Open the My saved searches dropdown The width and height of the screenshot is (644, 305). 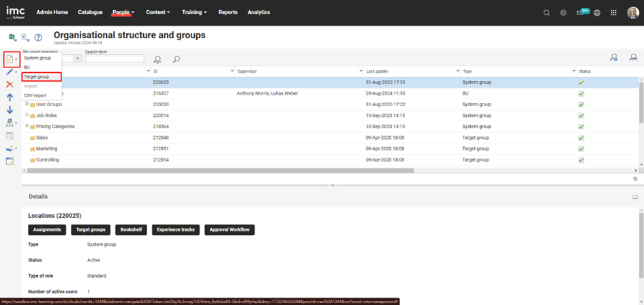77,59
